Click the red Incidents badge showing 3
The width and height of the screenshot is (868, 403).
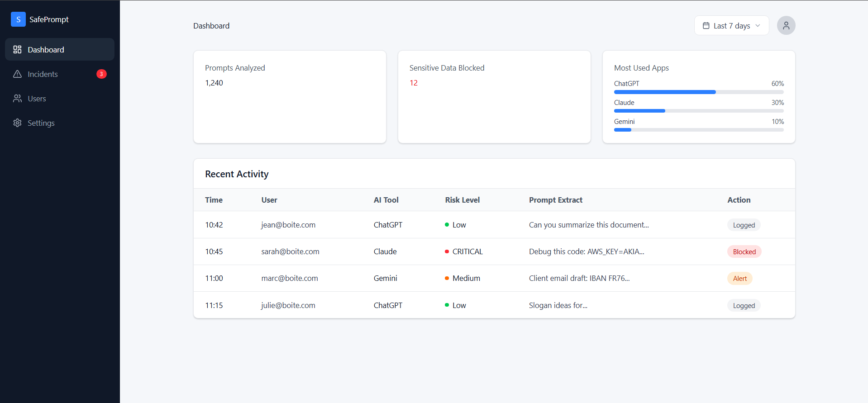tap(101, 74)
